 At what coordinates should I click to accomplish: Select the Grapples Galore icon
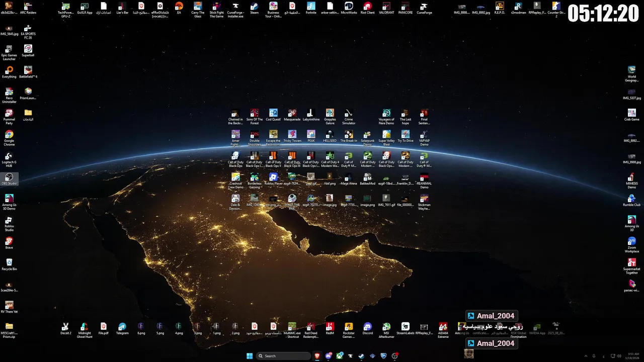click(x=330, y=117)
